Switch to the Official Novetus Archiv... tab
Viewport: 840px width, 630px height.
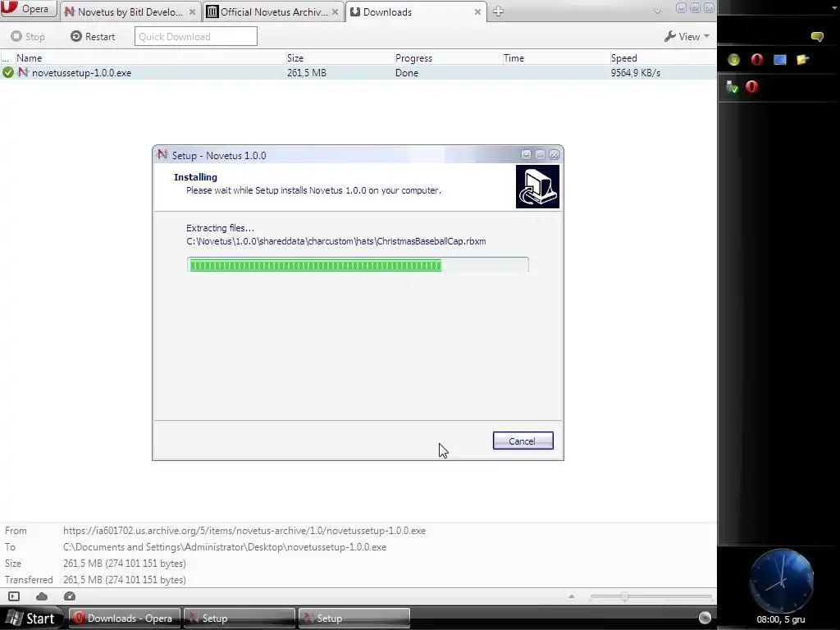(x=273, y=11)
